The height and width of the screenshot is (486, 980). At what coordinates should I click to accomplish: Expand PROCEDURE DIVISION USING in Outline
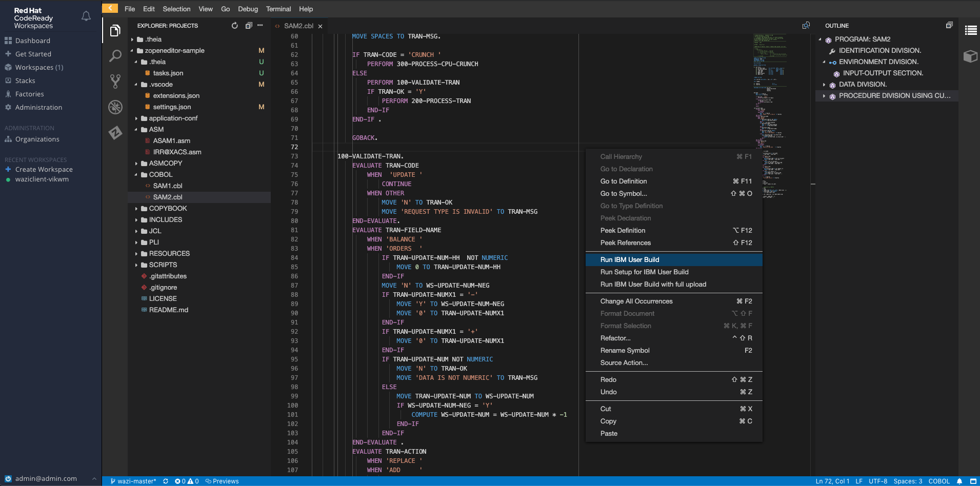click(x=824, y=96)
